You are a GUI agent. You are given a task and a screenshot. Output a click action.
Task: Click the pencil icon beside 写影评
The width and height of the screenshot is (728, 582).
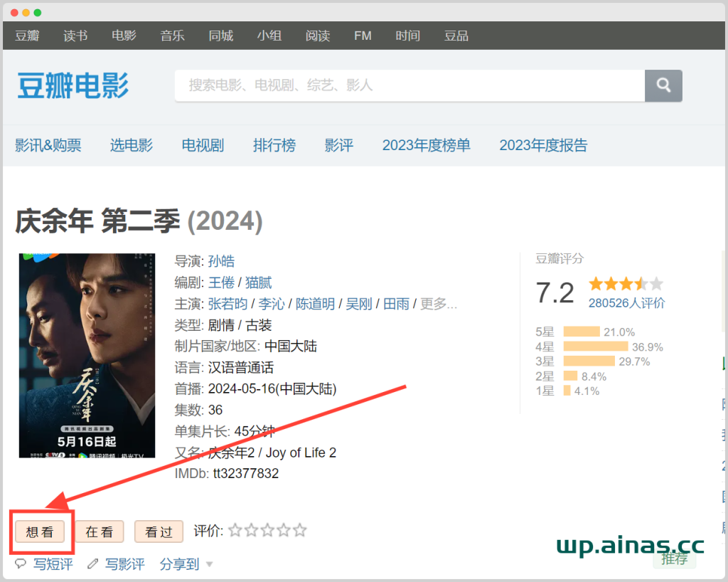pos(93,564)
